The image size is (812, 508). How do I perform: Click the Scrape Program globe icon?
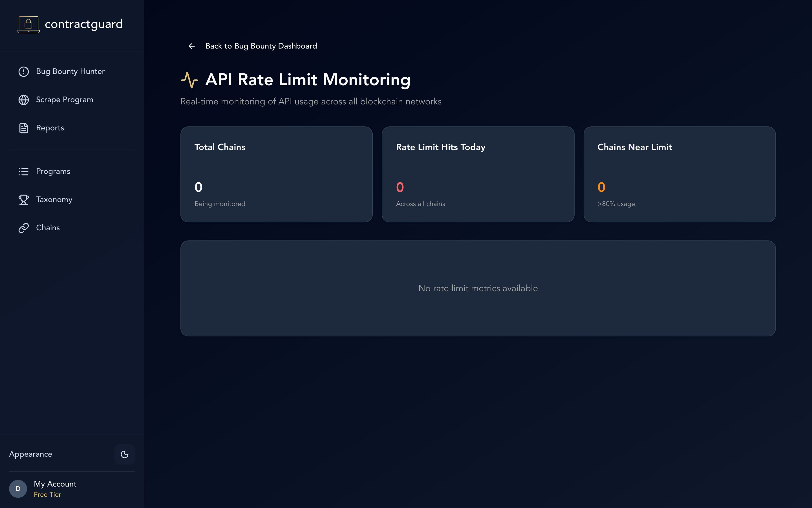click(x=23, y=100)
